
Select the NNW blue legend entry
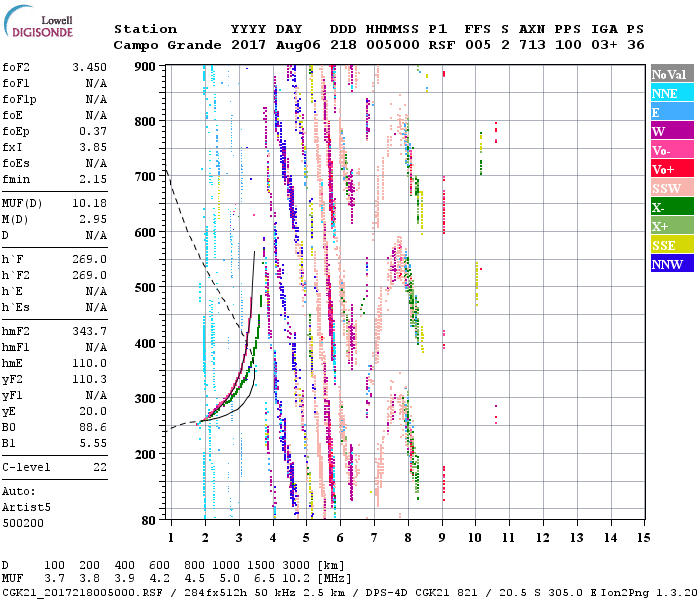pos(671,264)
